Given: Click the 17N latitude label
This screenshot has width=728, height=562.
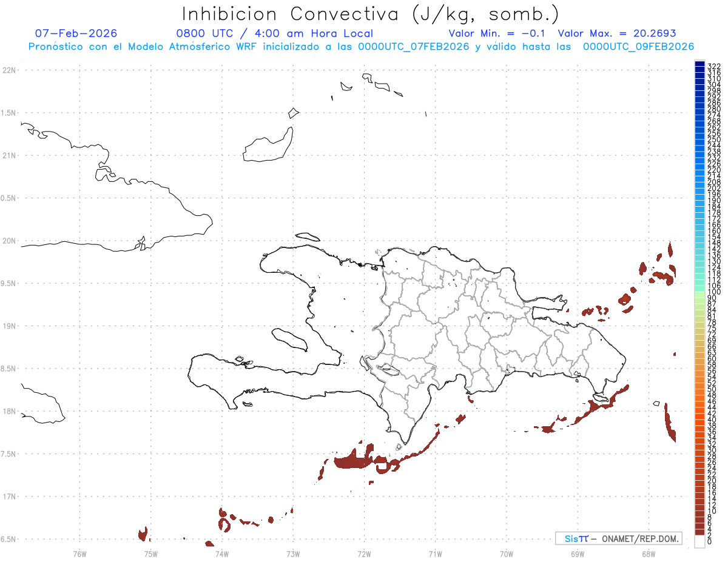Looking at the screenshot, I should click(8, 497).
